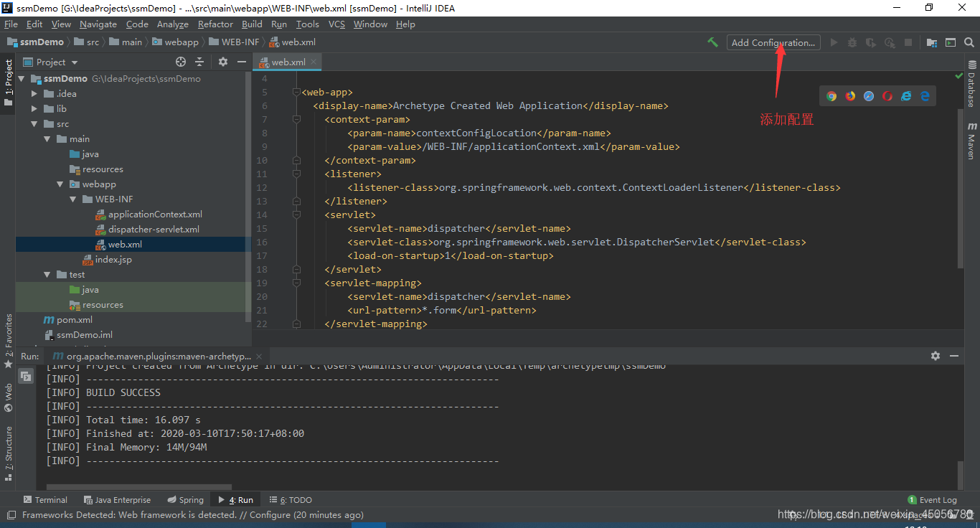980x528 pixels.
Task: Select dispatcher-servlet.xml in project tree
Action: [154, 230]
